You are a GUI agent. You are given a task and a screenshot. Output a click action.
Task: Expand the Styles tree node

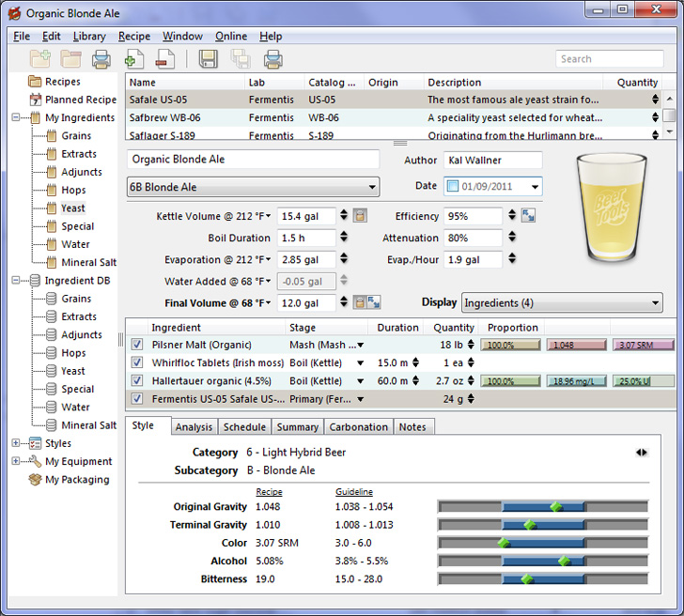(16, 443)
